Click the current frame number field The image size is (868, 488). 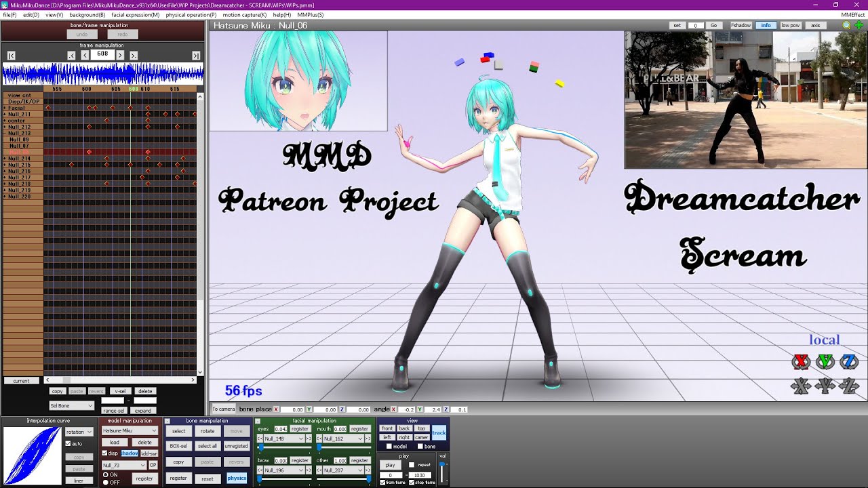(102, 54)
